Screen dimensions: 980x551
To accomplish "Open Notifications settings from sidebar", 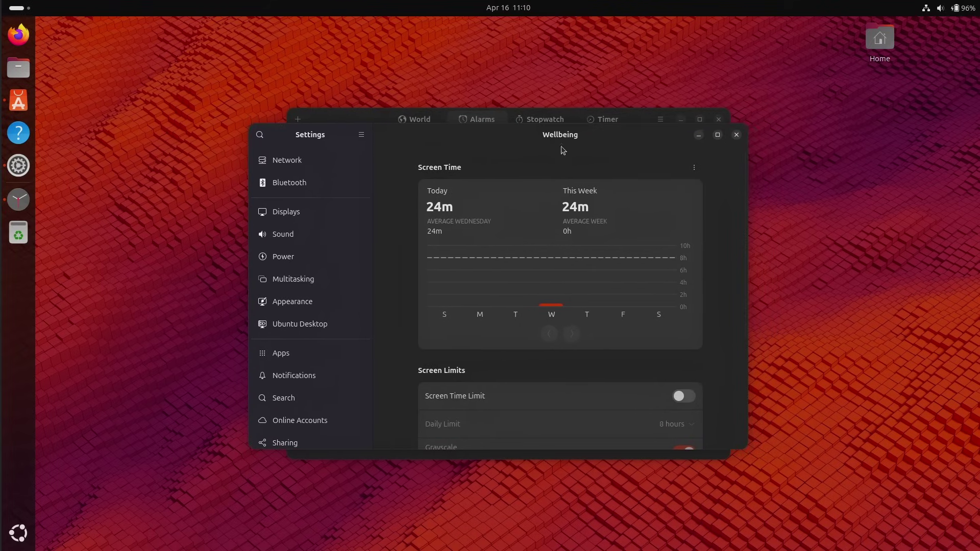I will pyautogui.click(x=293, y=375).
